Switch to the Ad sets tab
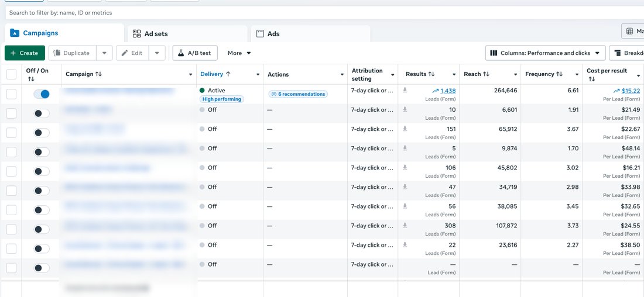 click(188, 34)
